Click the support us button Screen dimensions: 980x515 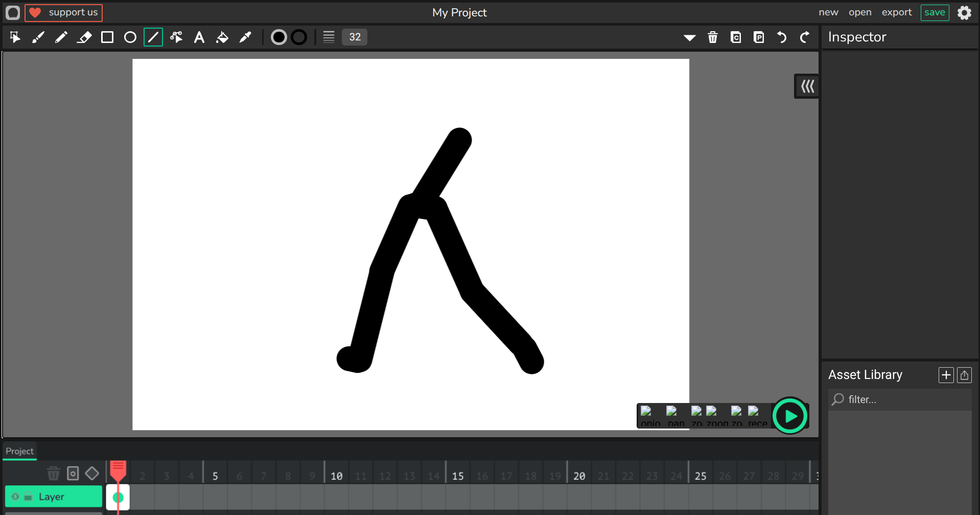pos(64,12)
